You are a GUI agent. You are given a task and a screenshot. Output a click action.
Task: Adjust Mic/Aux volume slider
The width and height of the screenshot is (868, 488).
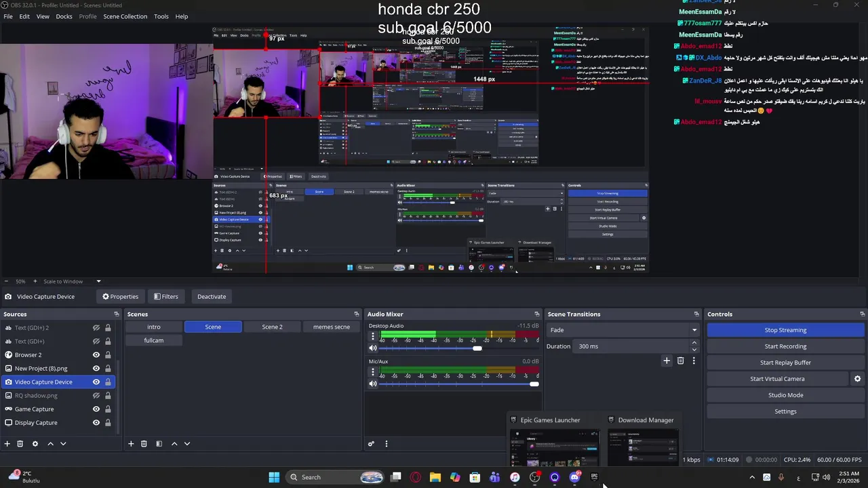(x=534, y=384)
